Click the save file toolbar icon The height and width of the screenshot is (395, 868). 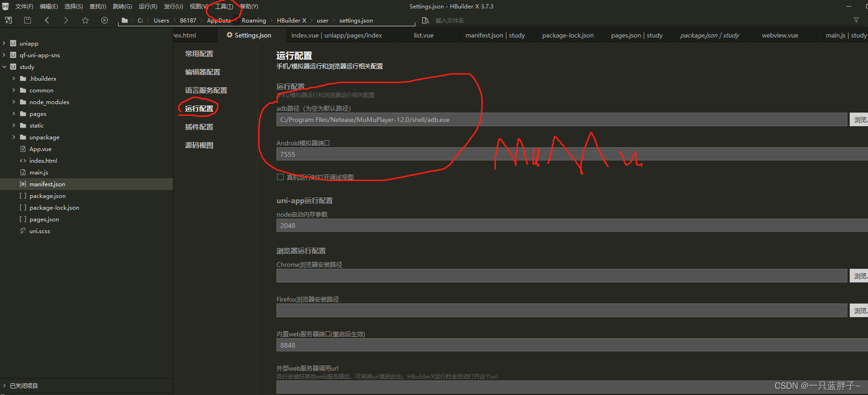point(28,20)
